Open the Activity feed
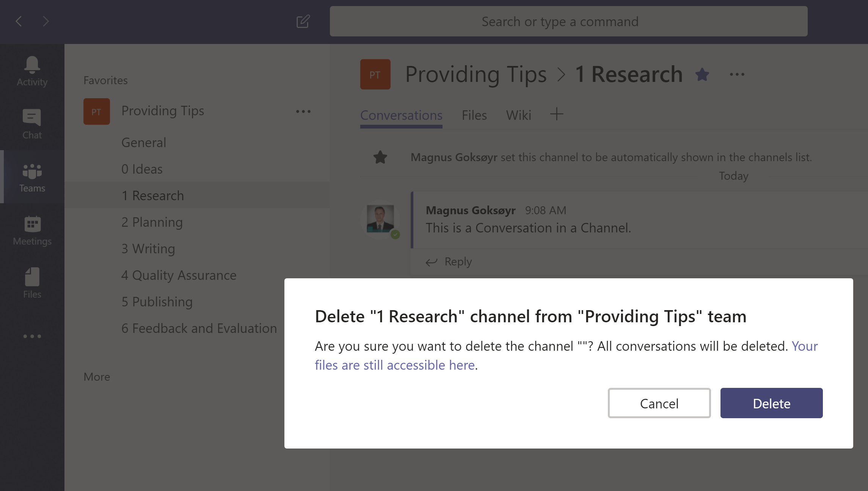The width and height of the screenshot is (868, 491). pos(32,71)
